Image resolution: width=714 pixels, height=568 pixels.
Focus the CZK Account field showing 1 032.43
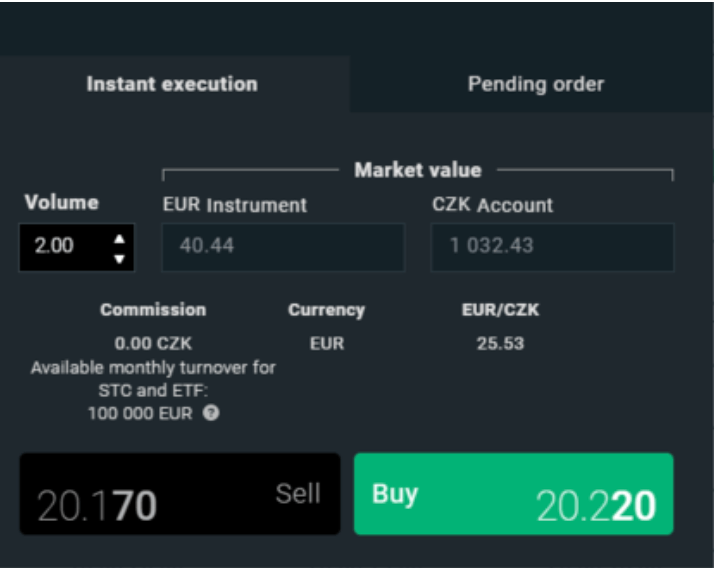[x=552, y=247]
